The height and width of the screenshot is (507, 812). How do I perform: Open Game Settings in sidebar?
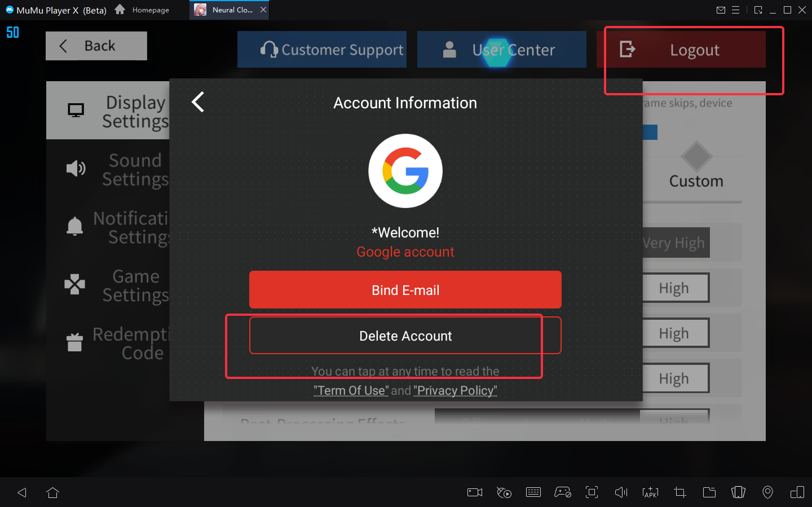108,285
